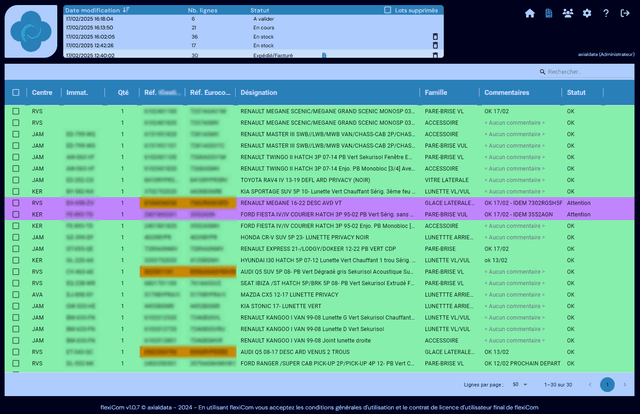Click VITRE LATERALE family cell

(447, 180)
